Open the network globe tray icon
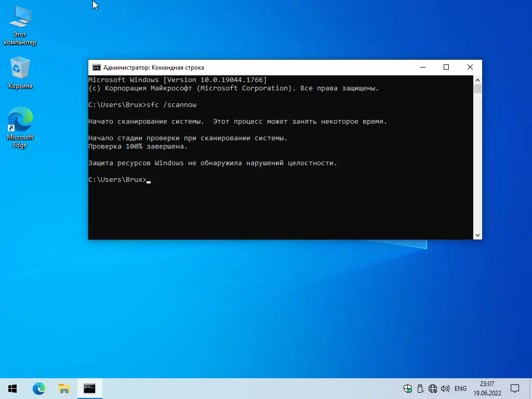532x399 pixels. [433, 389]
